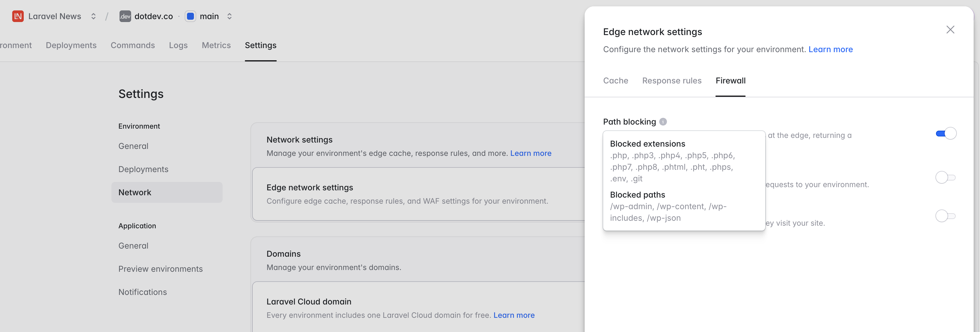Click Learn more in Edge network panel

point(830,50)
